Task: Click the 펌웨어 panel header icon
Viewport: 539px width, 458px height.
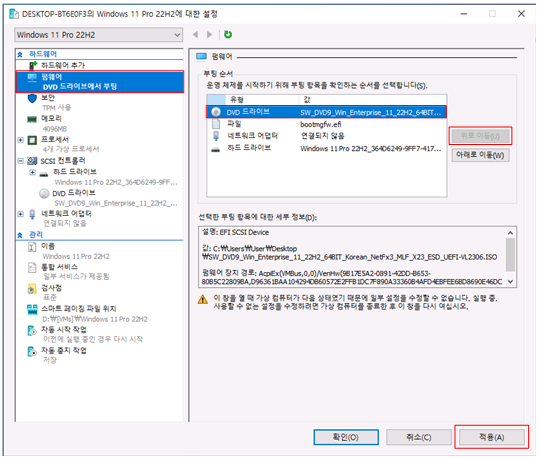Action: point(201,56)
